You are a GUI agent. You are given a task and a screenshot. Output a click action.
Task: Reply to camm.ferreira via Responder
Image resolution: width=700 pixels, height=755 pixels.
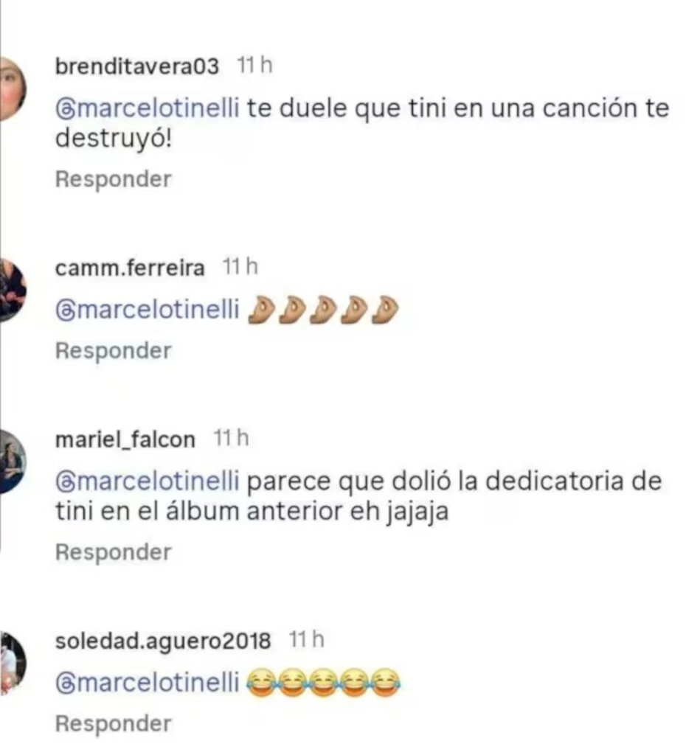coord(113,351)
